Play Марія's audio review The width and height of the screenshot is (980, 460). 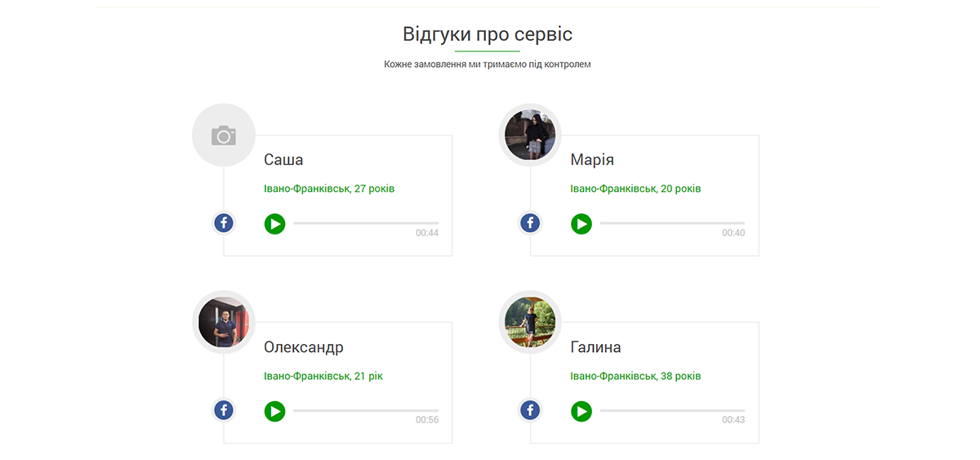pyautogui.click(x=581, y=223)
